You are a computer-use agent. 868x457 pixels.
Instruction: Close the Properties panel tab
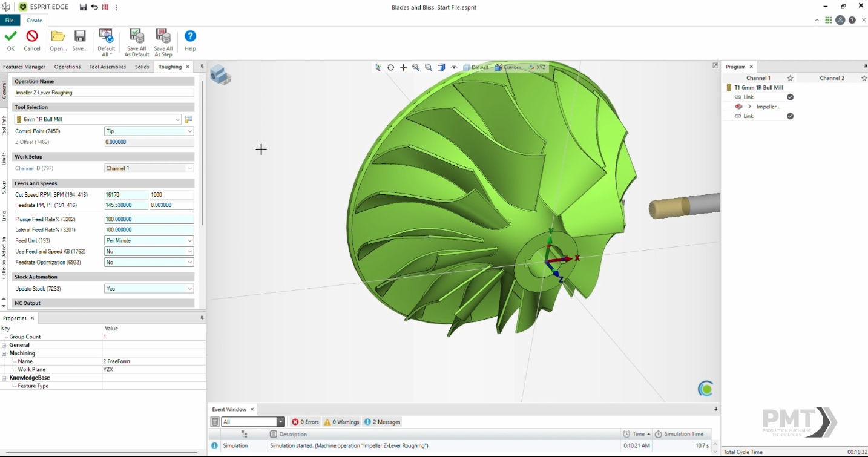pyautogui.click(x=33, y=318)
